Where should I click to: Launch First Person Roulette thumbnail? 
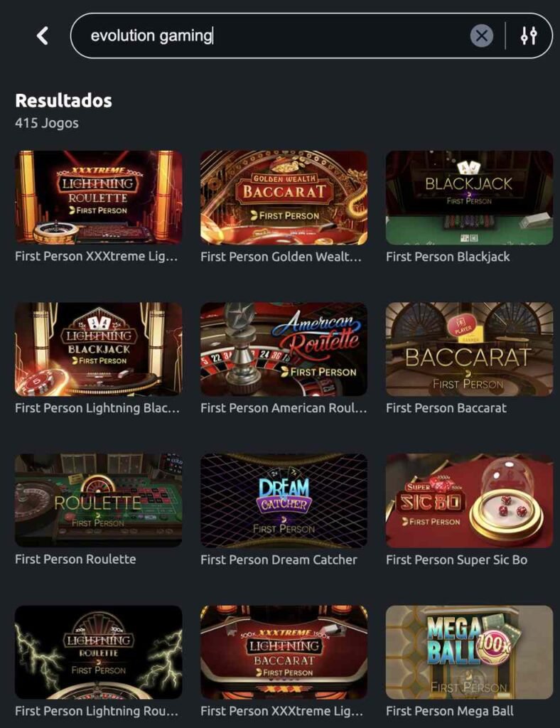[98, 500]
